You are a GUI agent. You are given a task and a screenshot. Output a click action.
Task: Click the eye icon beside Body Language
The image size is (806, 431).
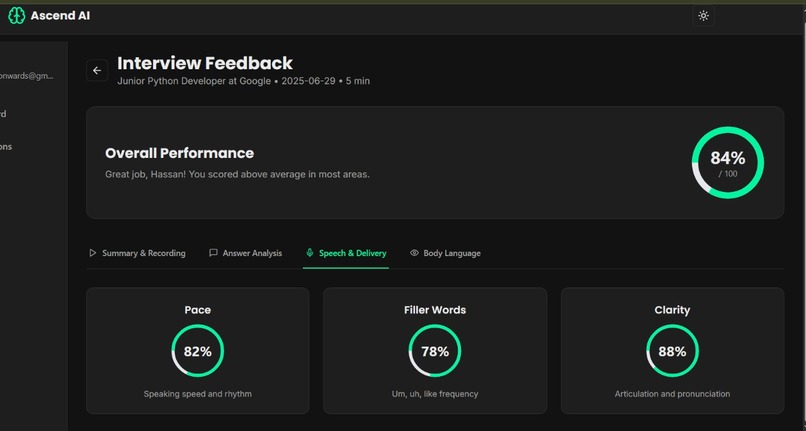coord(414,253)
